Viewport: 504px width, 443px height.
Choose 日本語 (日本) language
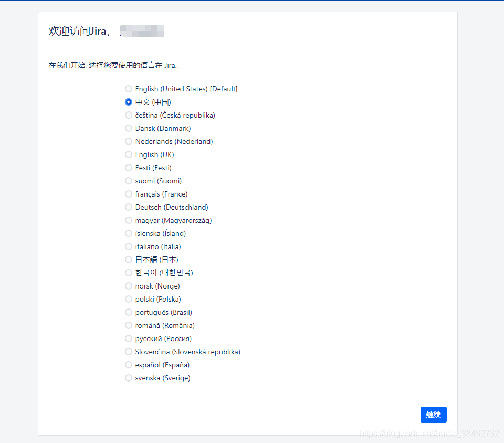129,260
